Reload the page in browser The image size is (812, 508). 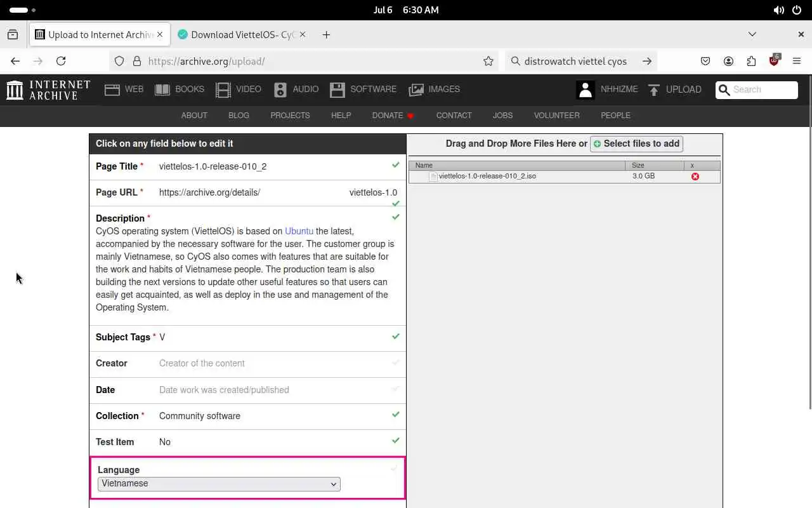coord(61,61)
